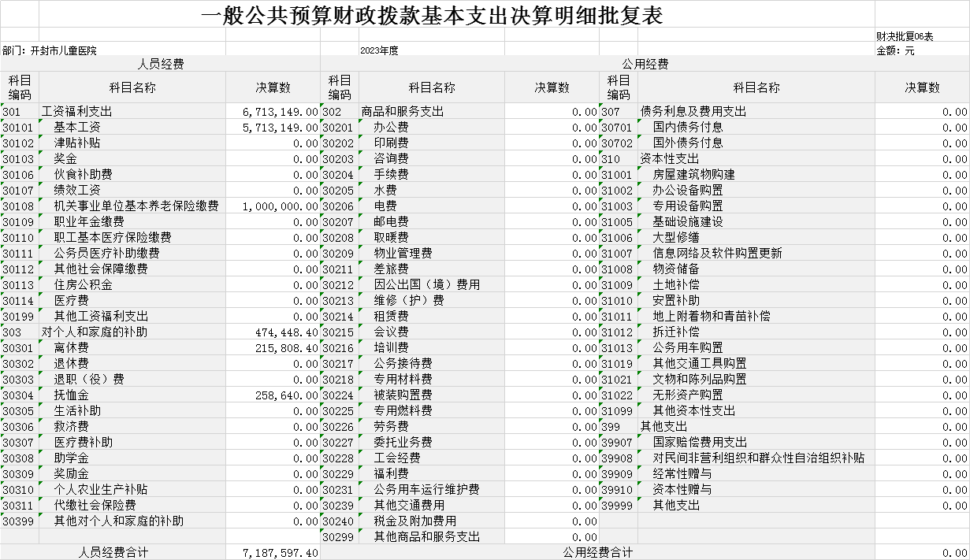Select the 公用经费 section header

click(x=645, y=64)
